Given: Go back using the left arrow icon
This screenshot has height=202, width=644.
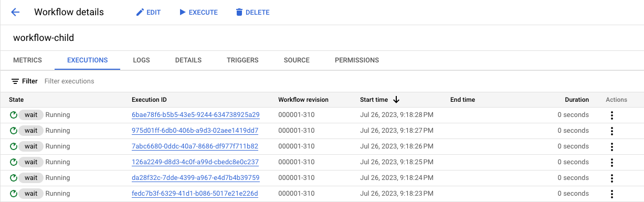Looking at the screenshot, I should click(15, 12).
